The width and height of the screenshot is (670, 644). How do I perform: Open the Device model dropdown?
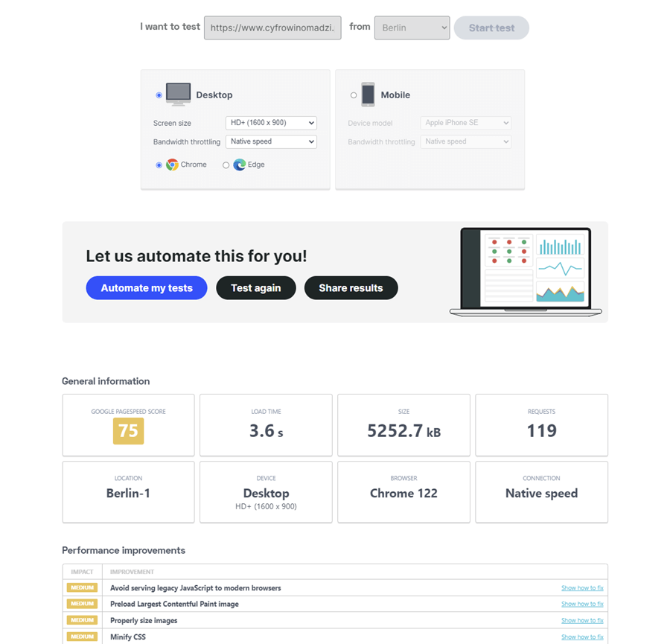coord(466,123)
